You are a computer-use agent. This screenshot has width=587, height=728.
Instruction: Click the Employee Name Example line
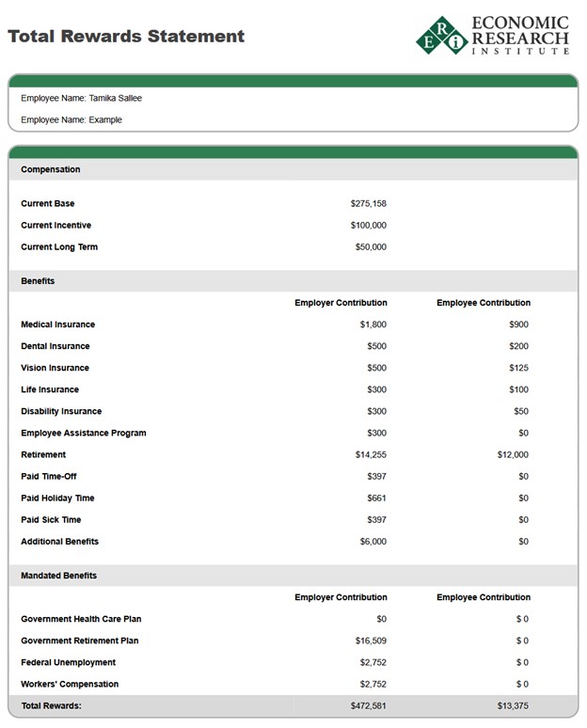tap(71, 120)
